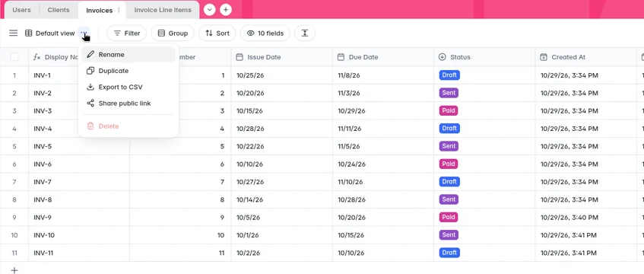The width and height of the screenshot is (644, 274).
Task: Select Share public link menu entry
Action: pos(128,104)
